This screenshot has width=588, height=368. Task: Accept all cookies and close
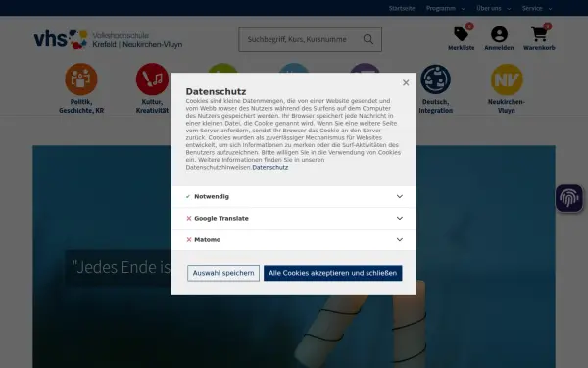tap(332, 273)
